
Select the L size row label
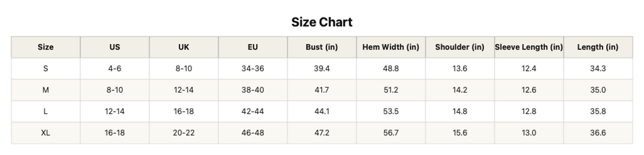[x=46, y=111]
